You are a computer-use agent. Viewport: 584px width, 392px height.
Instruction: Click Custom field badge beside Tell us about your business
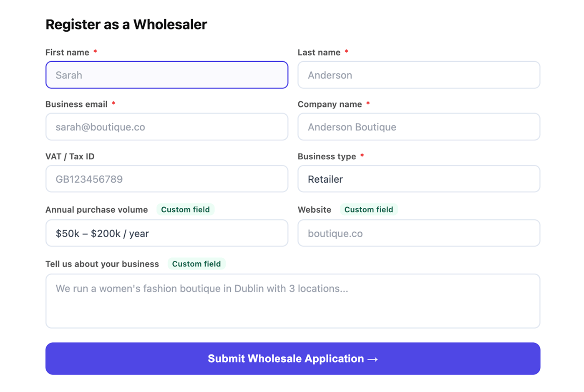pos(196,264)
